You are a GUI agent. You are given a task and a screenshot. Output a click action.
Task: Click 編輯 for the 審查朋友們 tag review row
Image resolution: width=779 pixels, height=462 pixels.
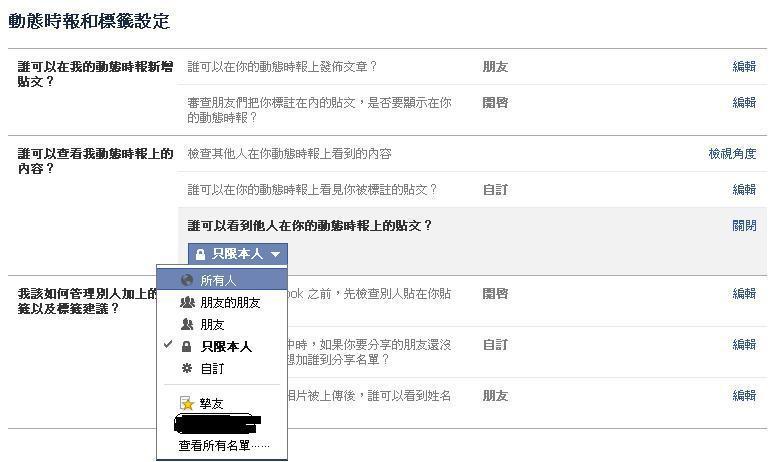pyautogui.click(x=744, y=102)
